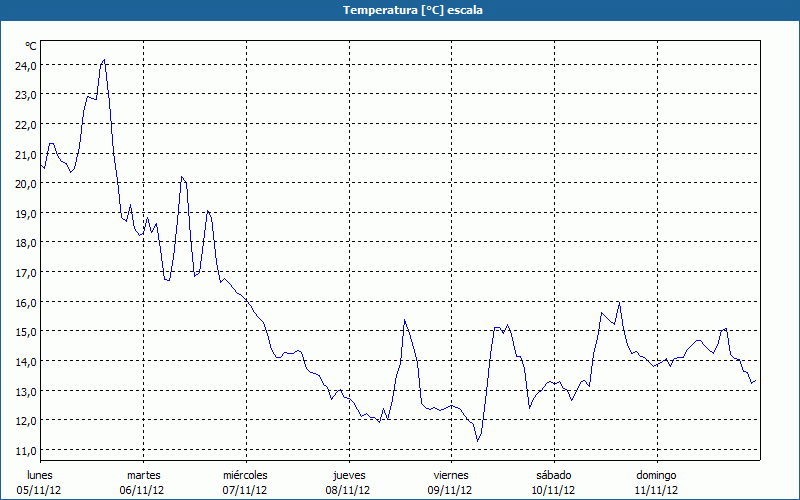The width and height of the screenshot is (800, 500).
Task: Select the 'miércoles' day label
Action: (x=245, y=475)
